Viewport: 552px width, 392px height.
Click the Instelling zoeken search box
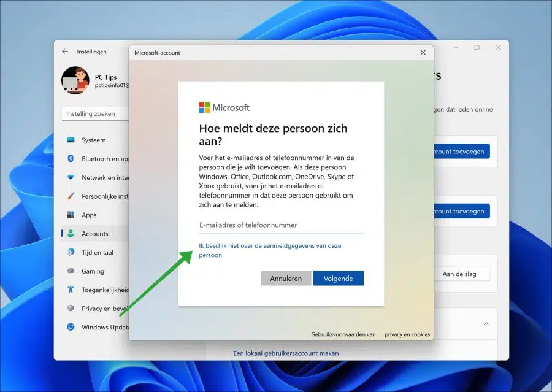[x=96, y=113]
